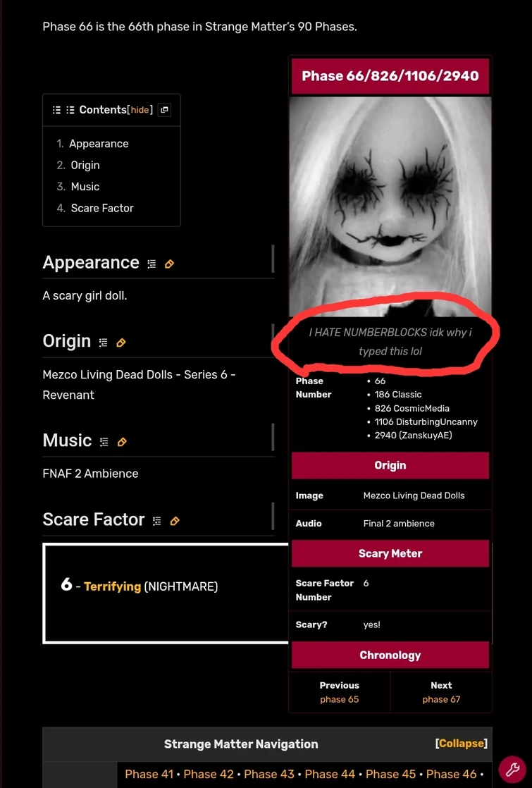
Task: Click the list icon beside Scare Factor heading
Action: [x=156, y=521]
